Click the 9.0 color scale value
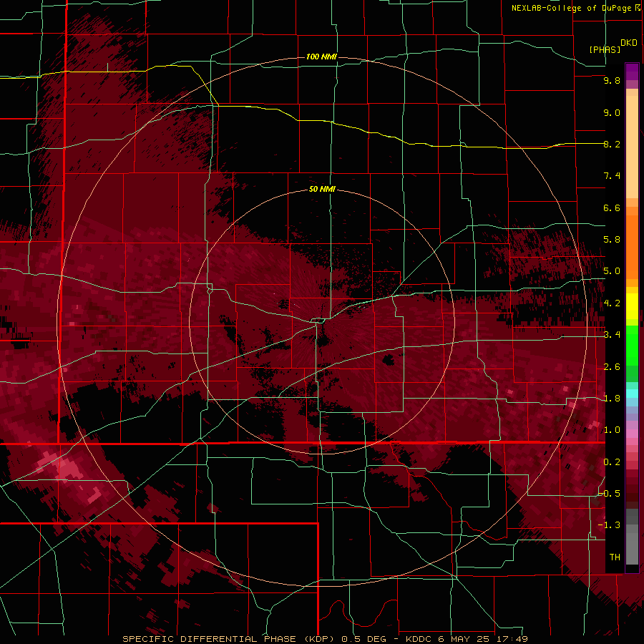 coord(612,112)
